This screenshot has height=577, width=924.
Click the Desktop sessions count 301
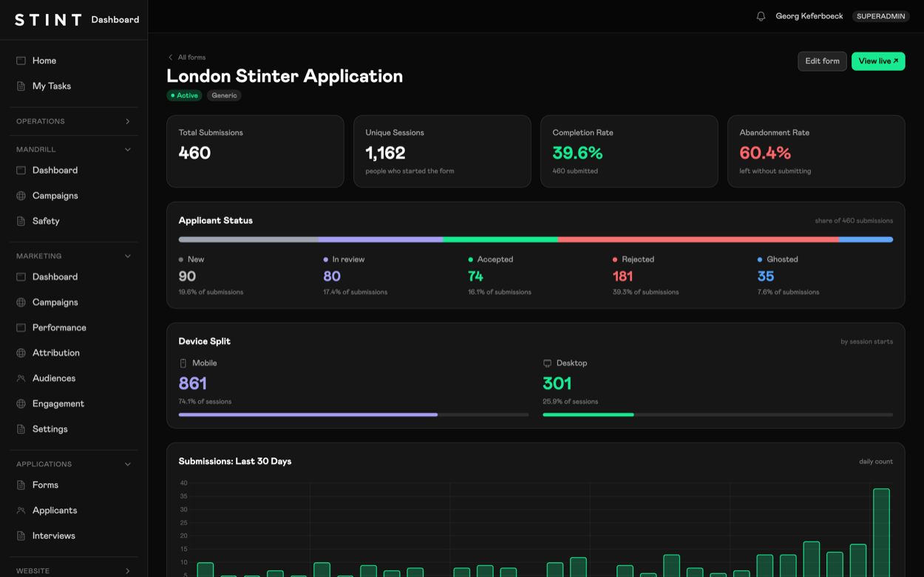[557, 383]
